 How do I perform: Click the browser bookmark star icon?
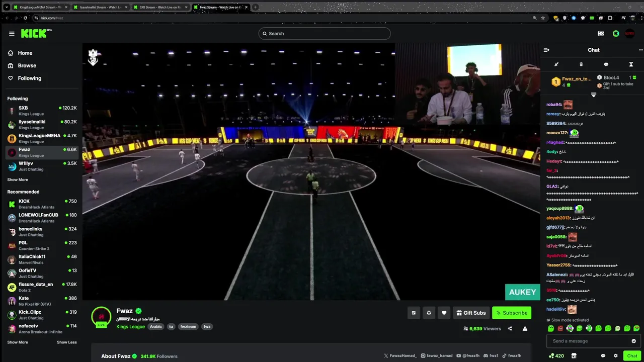[543, 18]
